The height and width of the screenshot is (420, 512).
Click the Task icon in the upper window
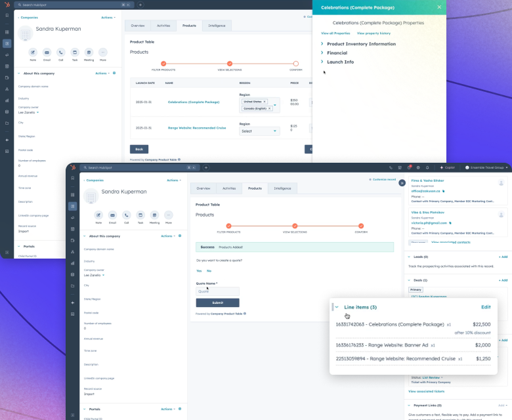(x=75, y=52)
